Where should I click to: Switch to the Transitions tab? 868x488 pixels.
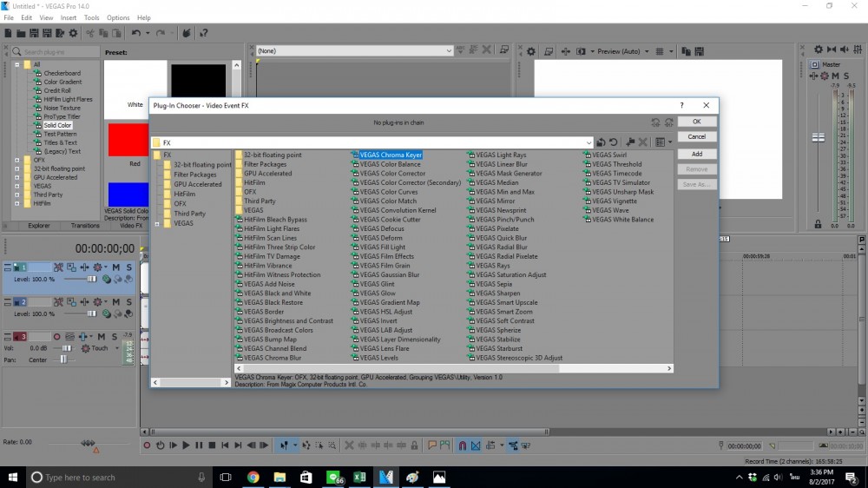pyautogui.click(x=85, y=226)
